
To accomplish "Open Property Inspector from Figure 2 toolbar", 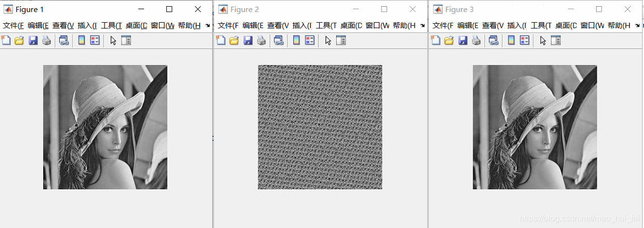I will pos(341,40).
